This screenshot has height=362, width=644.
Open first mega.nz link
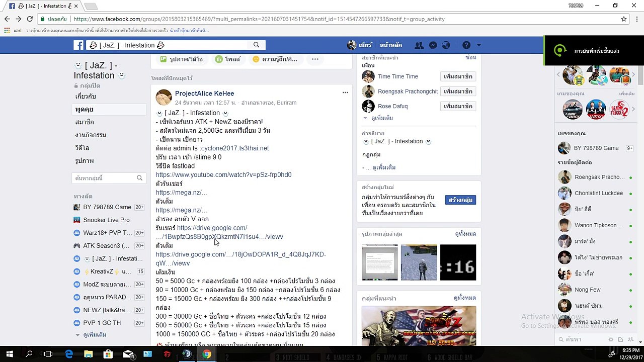181,193
